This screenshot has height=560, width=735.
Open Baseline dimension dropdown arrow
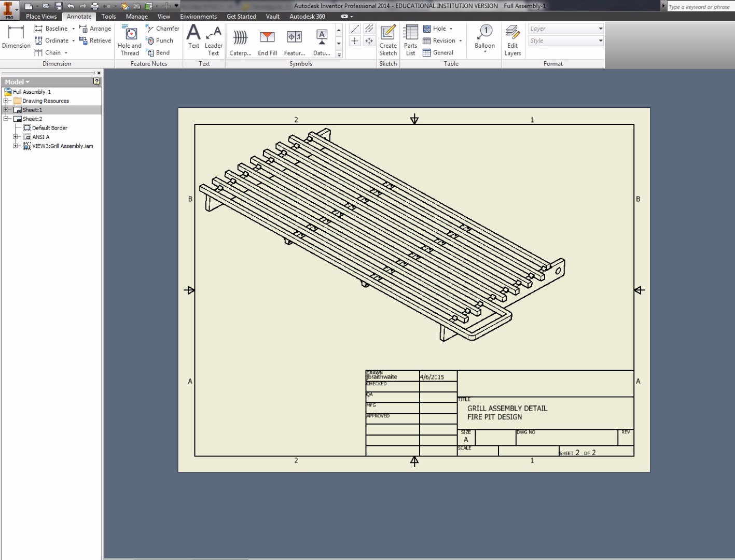pyautogui.click(x=73, y=29)
